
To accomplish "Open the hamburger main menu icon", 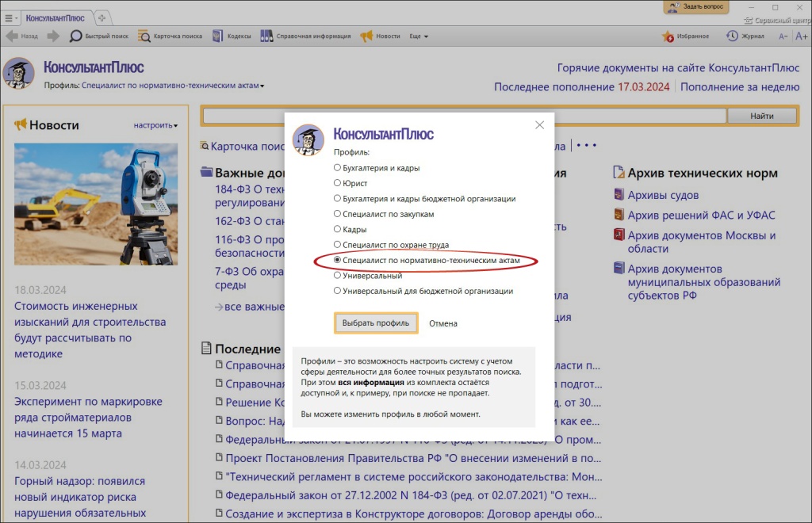I will 9,18.
